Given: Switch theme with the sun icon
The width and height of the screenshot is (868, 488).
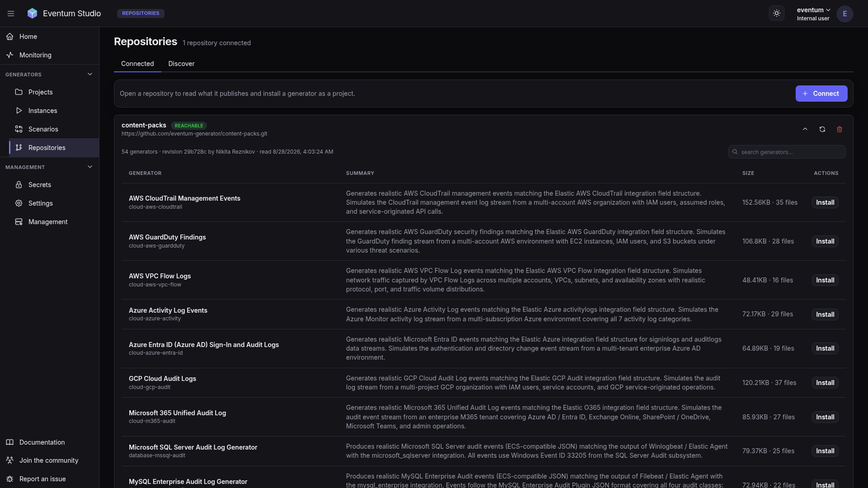Looking at the screenshot, I should (x=777, y=14).
